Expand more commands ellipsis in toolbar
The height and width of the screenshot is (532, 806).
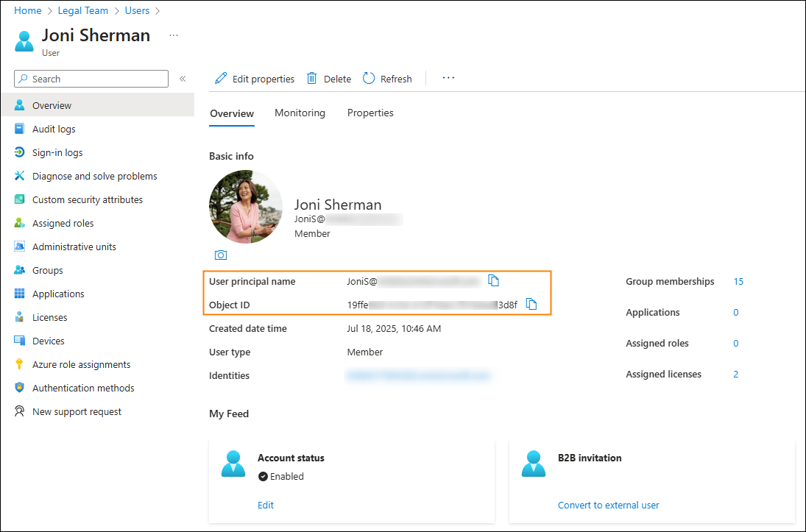pos(448,78)
